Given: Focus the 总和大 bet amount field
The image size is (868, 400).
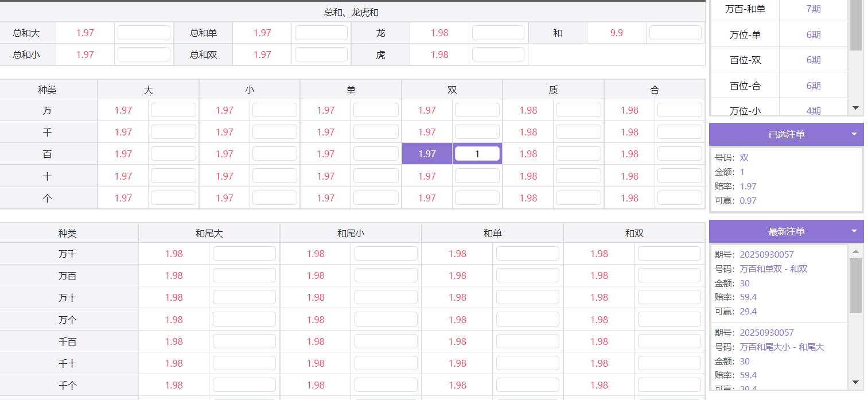Looking at the screenshot, I should [143, 33].
